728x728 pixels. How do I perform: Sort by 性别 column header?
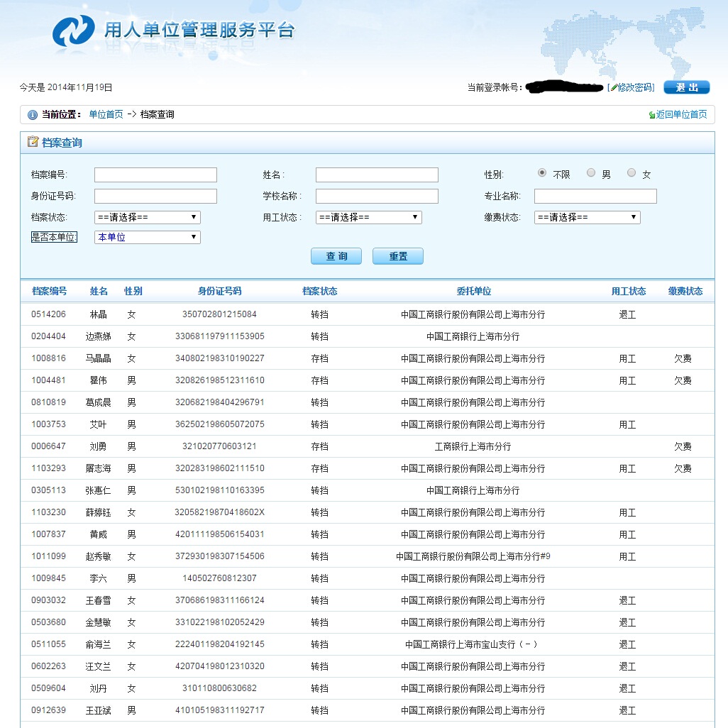[x=133, y=291]
